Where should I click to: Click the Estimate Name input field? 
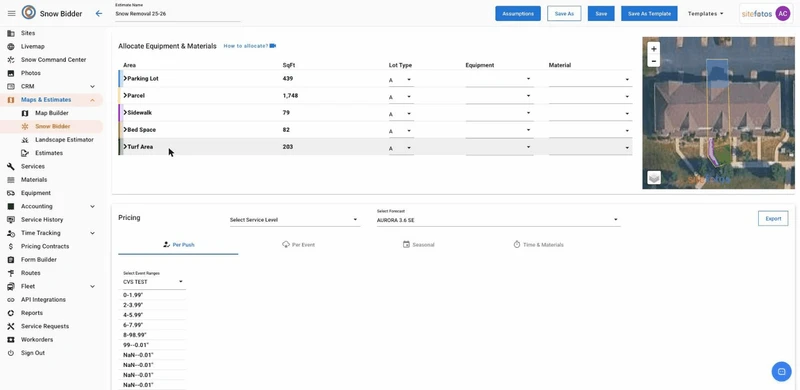point(178,14)
